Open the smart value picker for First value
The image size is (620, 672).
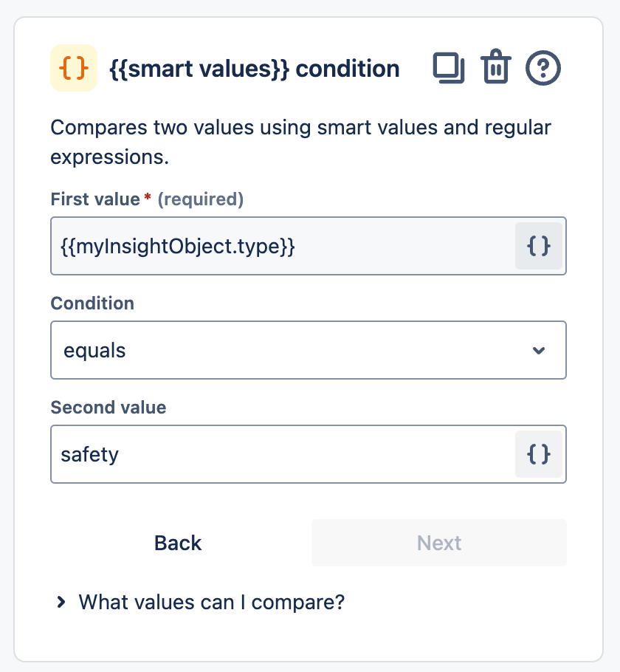pos(539,246)
